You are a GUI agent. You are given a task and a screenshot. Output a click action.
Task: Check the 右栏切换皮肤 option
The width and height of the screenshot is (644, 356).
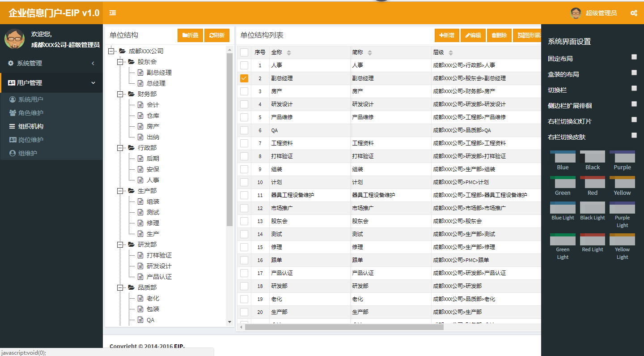tap(634, 135)
